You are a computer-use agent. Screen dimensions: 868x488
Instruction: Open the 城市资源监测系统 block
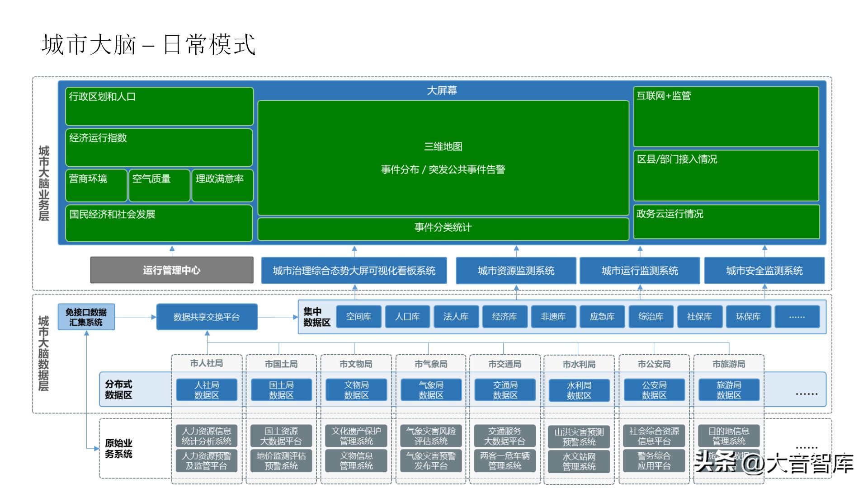pos(515,271)
